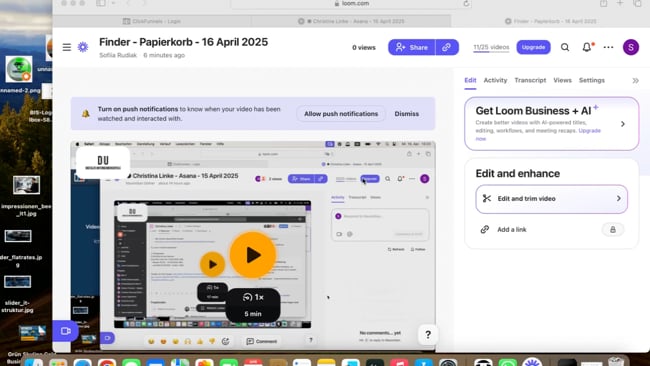Click the Safari share icon
The width and height of the screenshot is (650, 366).
tap(603, 3)
